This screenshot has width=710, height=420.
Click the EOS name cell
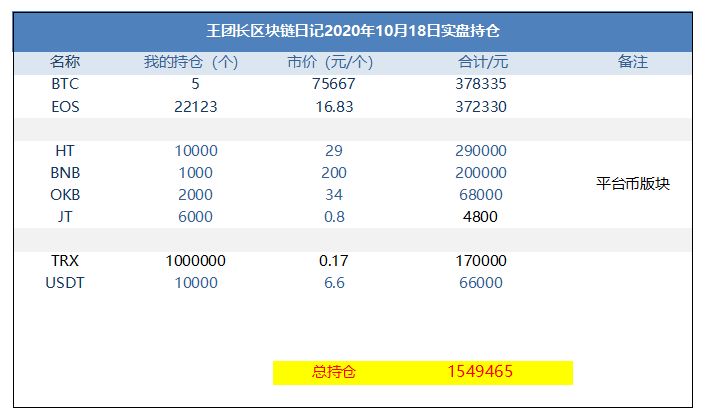(65, 107)
